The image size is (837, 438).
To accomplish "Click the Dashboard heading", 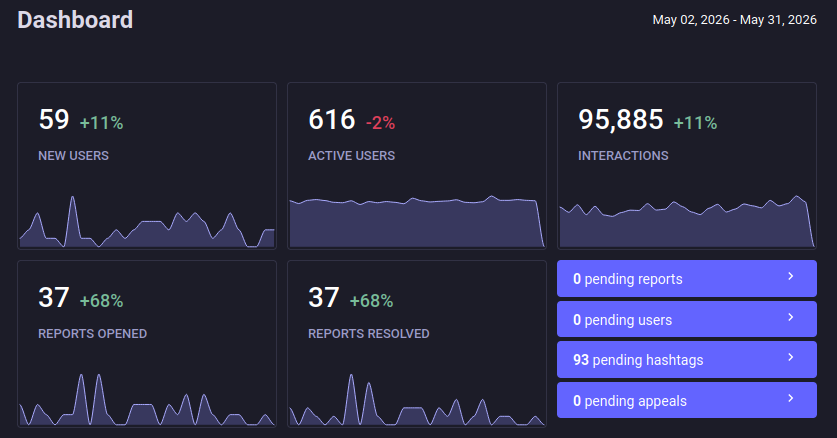I will [x=75, y=20].
